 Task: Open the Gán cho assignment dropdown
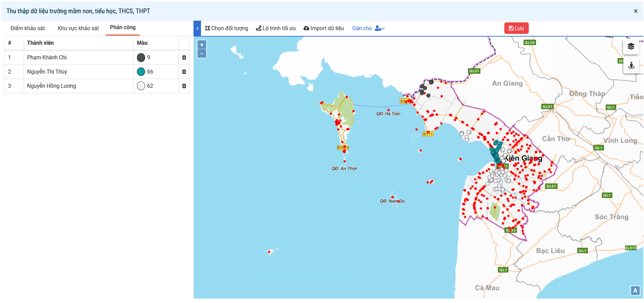coord(369,29)
